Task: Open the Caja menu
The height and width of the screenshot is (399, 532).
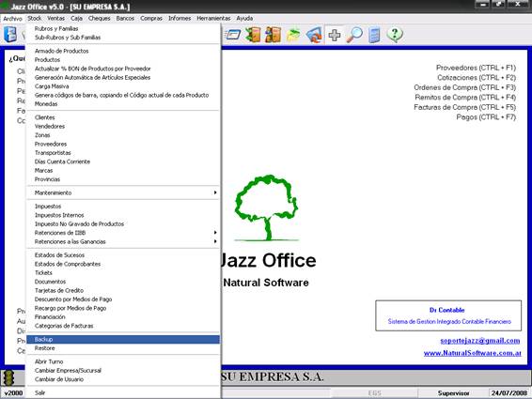Action: (x=76, y=18)
